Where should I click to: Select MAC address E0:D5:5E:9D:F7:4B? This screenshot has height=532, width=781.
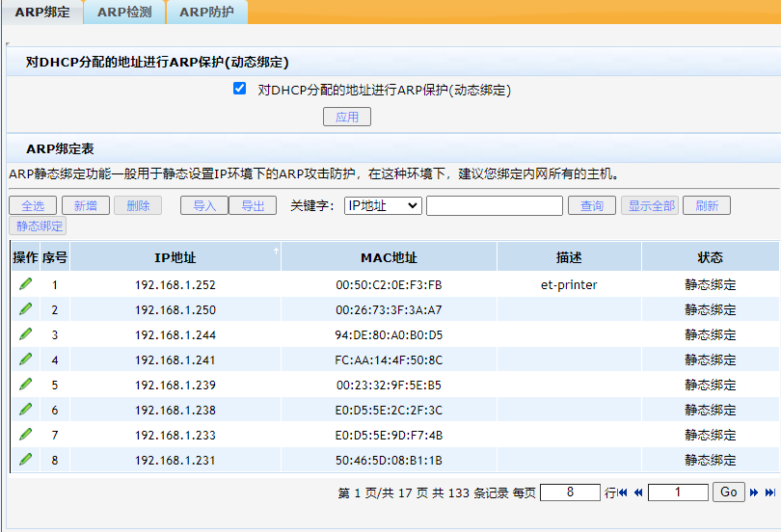pyautogui.click(x=389, y=435)
